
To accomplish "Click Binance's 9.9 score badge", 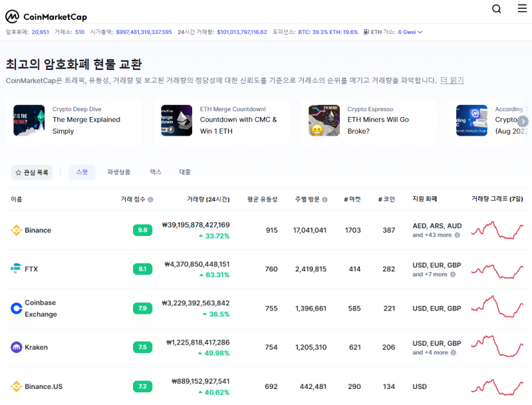I will click(142, 230).
